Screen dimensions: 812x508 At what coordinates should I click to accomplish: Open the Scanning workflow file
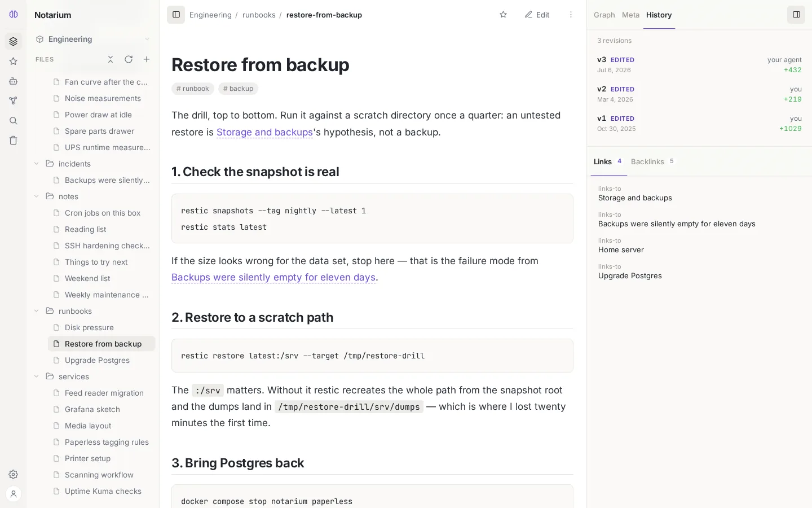click(x=101, y=475)
